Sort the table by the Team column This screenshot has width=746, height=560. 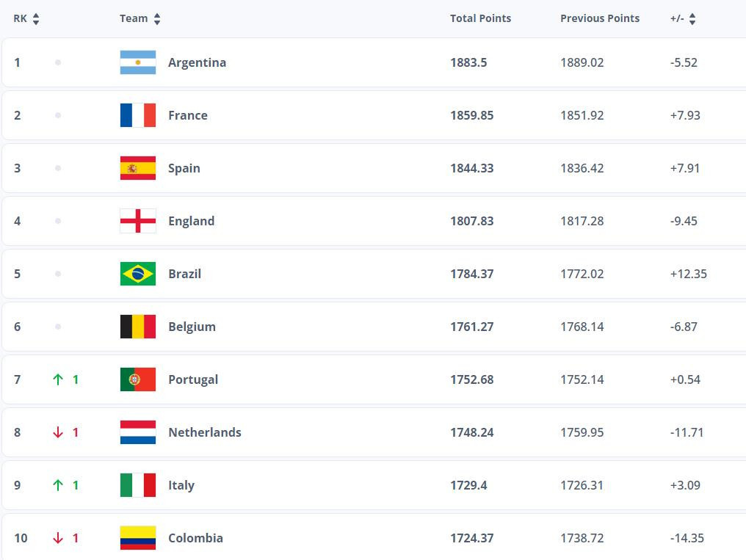[140, 18]
